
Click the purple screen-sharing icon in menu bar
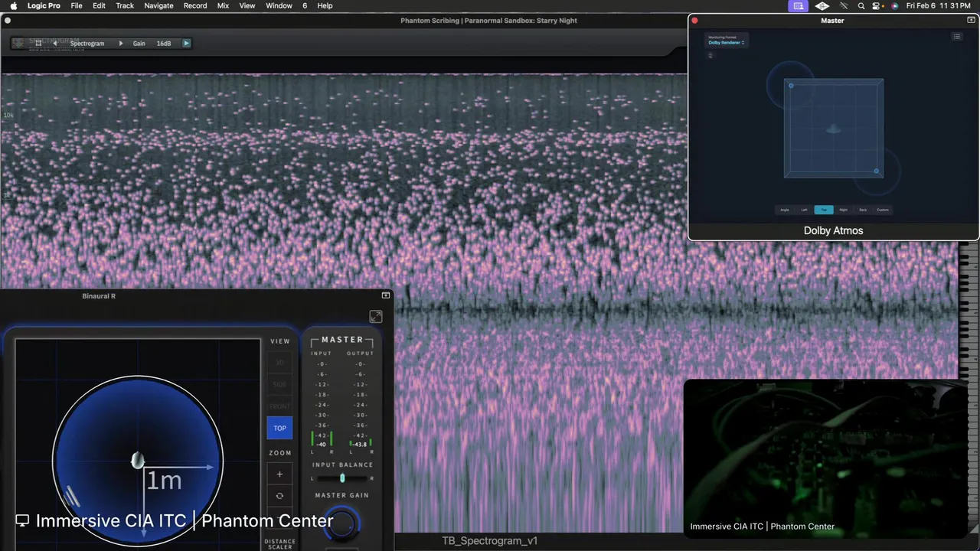coord(799,5)
